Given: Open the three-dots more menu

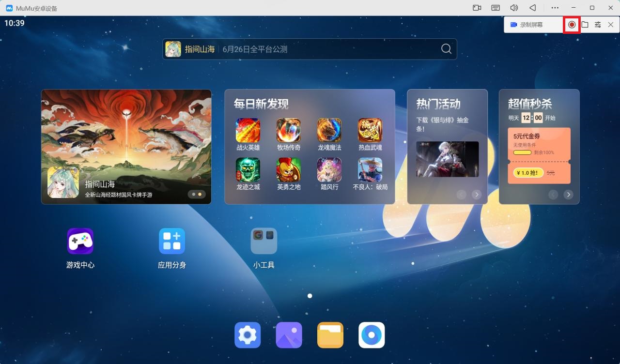Looking at the screenshot, I should 555,8.
